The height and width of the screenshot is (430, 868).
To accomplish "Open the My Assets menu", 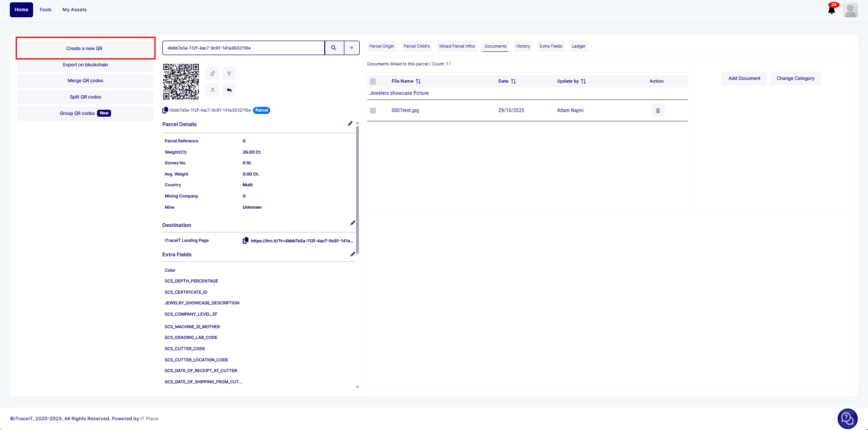I will [x=75, y=10].
